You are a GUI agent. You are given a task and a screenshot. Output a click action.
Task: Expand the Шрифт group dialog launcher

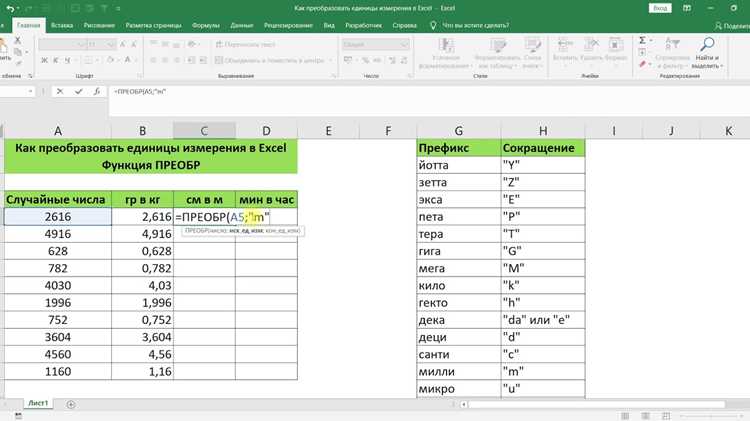point(140,76)
